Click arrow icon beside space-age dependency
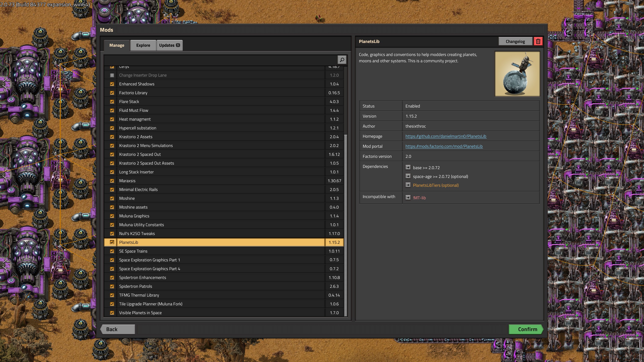The image size is (644, 362). [408, 176]
